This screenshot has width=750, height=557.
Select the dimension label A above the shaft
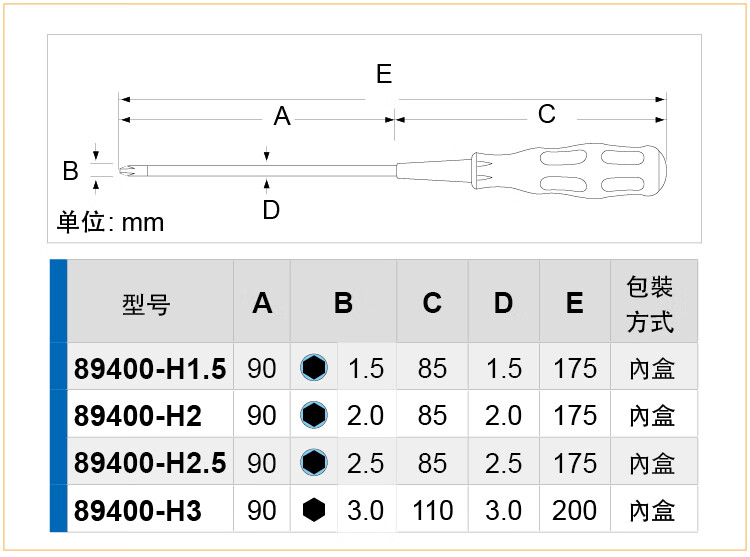tap(282, 117)
